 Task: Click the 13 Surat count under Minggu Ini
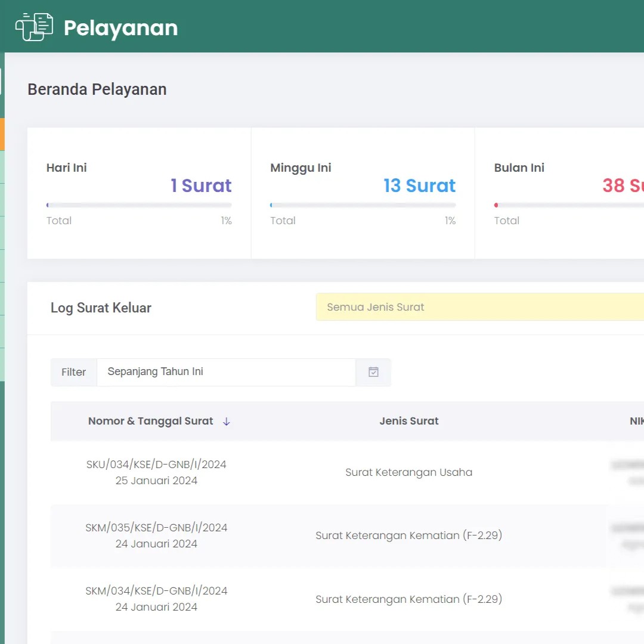click(419, 186)
